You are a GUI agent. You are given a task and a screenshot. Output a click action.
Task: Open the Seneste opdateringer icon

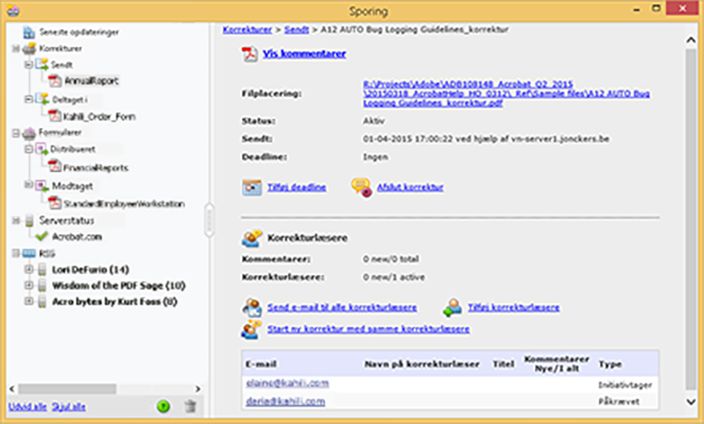pos(29,32)
